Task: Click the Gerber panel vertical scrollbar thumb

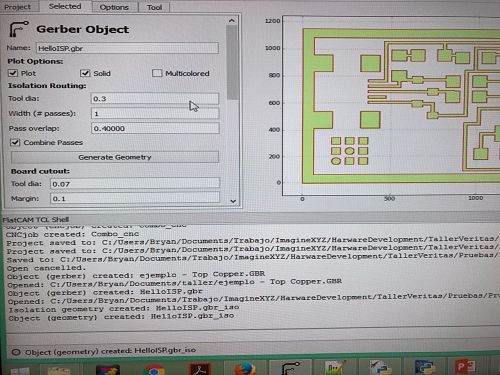Action: point(232,63)
